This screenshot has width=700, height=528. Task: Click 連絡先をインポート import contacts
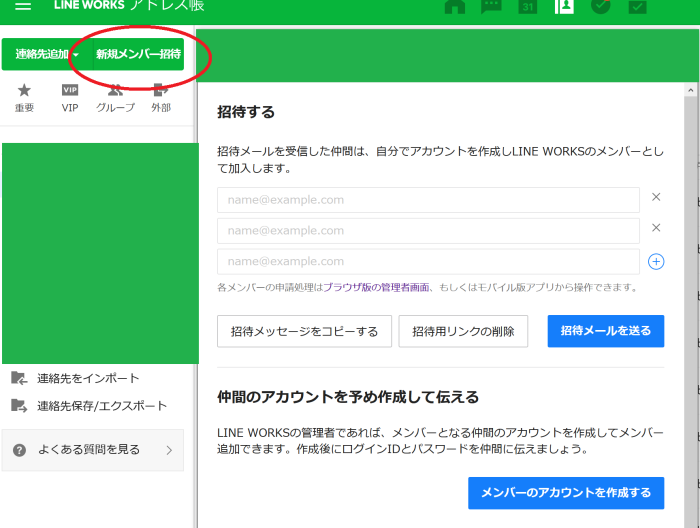[x=75, y=378]
